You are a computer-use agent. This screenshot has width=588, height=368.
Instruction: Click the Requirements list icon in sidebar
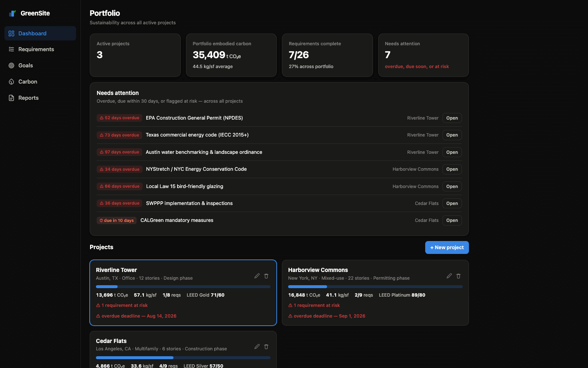tap(11, 49)
